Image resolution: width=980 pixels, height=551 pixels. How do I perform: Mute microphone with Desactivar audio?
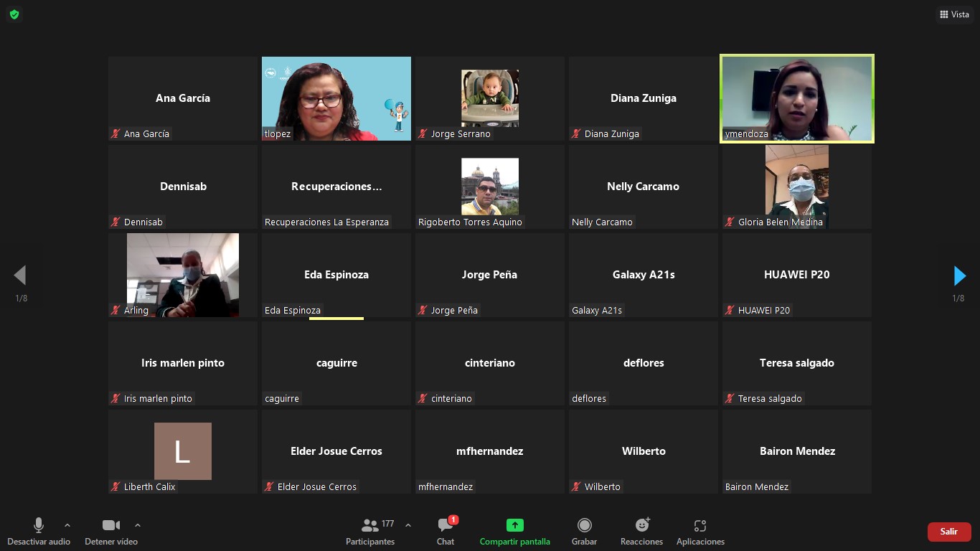(x=39, y=531)
